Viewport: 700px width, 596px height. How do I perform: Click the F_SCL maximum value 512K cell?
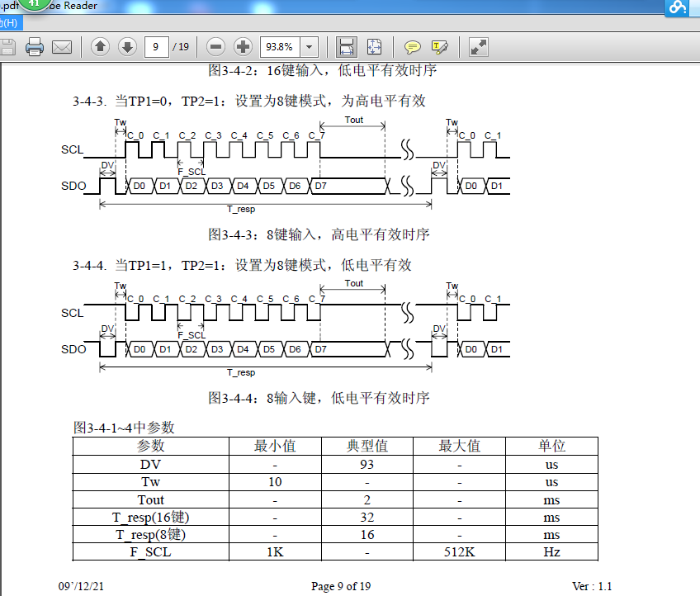[x=459, y=551]
